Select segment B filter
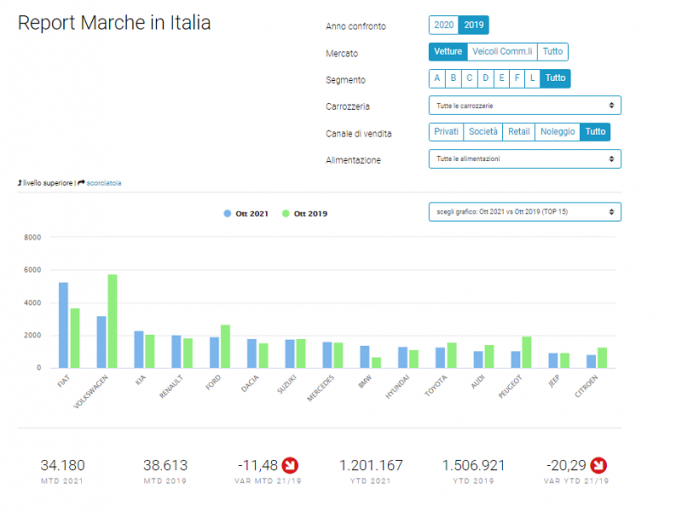682x512 pixels. click(x=453, y=78)
